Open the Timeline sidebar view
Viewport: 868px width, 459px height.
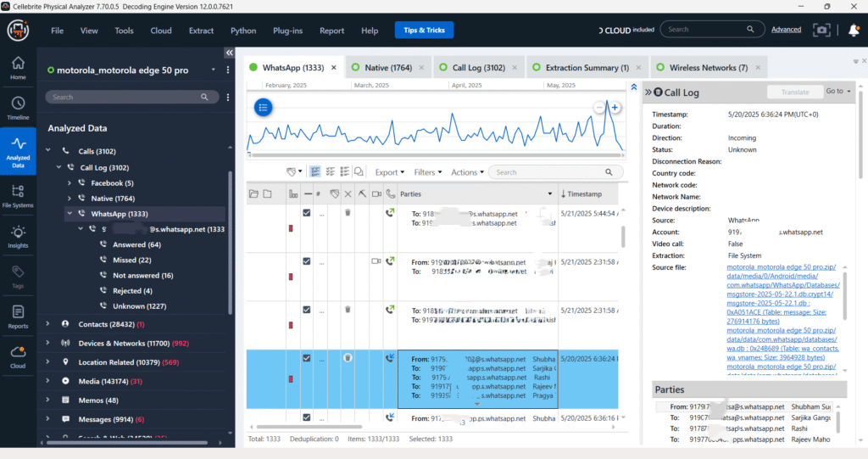tap(18, 108)
